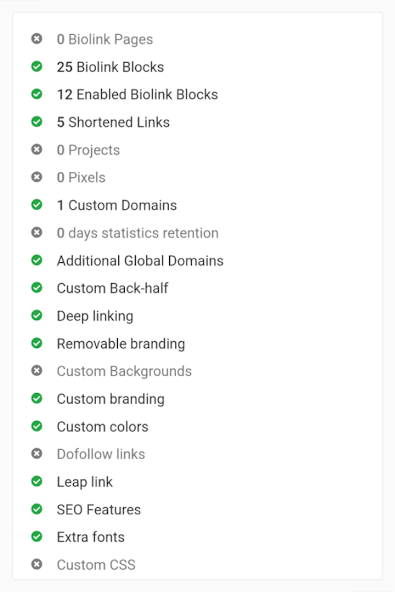Click the Custom branding feature text
Image resolution: width=395 pixels, height=592 pixels.
click(x=111, y=399)
